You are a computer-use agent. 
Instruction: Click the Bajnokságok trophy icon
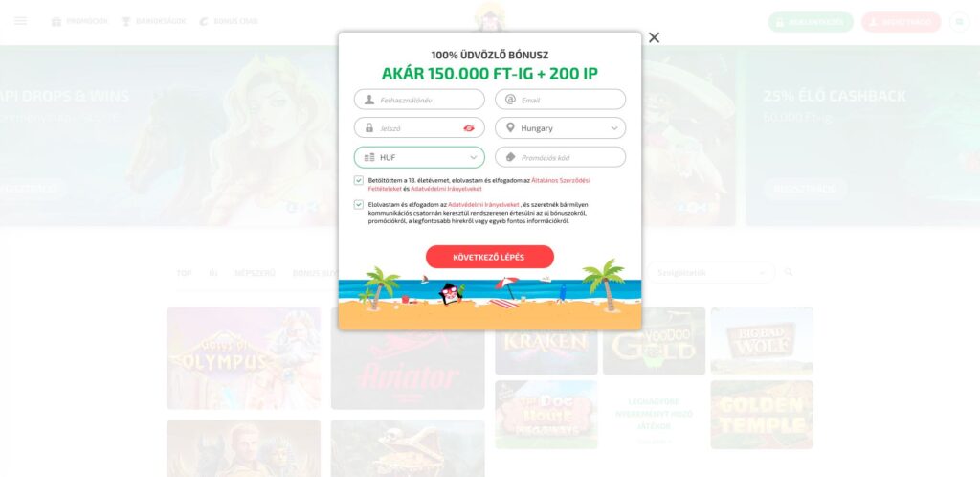pyautogui.click(x=125, y=21)
